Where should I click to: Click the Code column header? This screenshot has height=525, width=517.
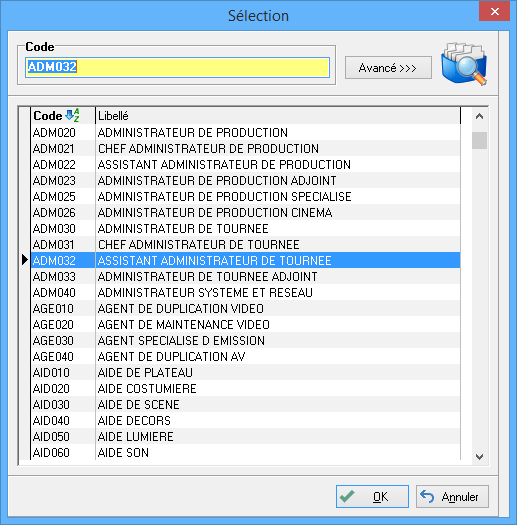click(63, 116)
